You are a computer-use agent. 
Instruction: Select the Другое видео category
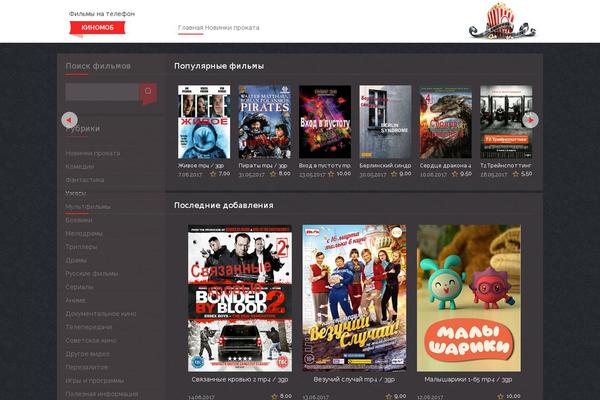[87, 354]
